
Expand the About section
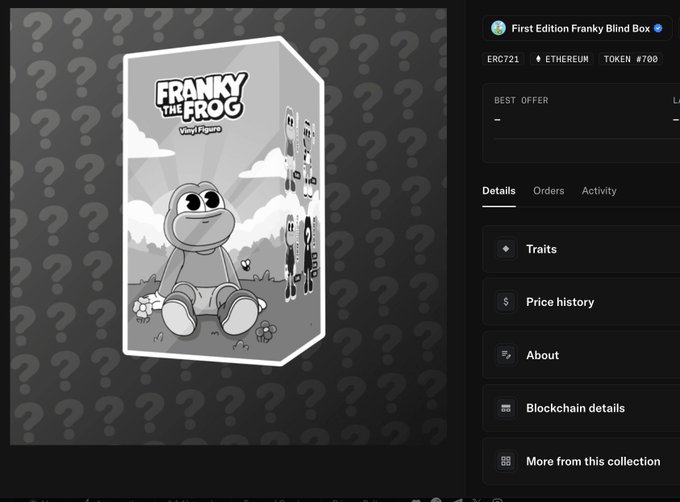tap(581, 355)
